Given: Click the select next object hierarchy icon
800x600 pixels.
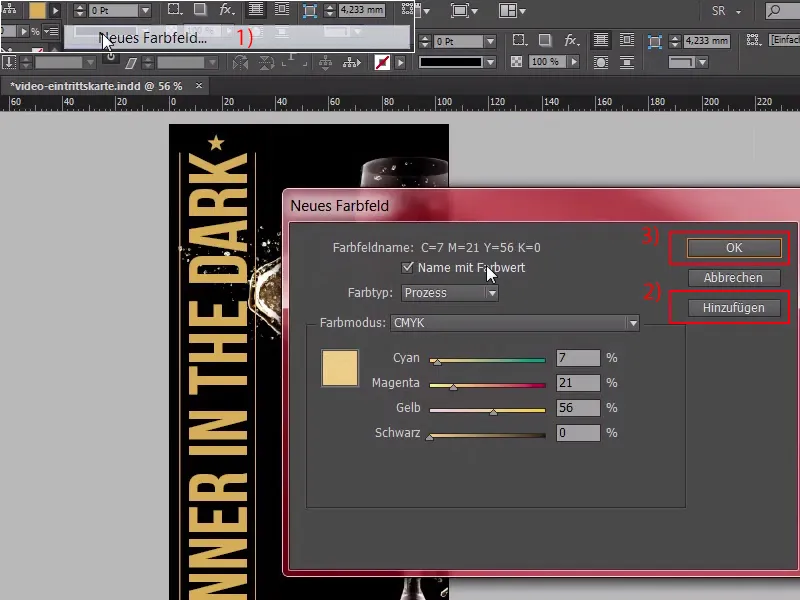Looking at the screenshot, I should click(352, 63).
